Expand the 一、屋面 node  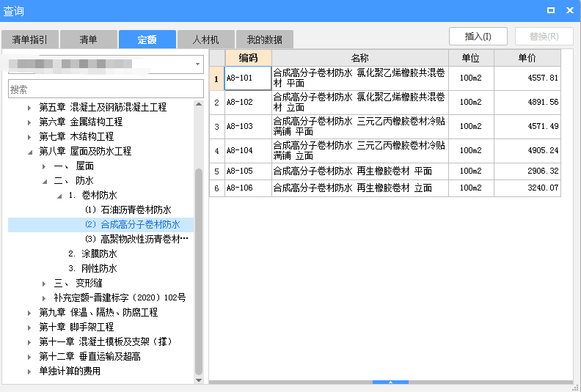point(44,166)
